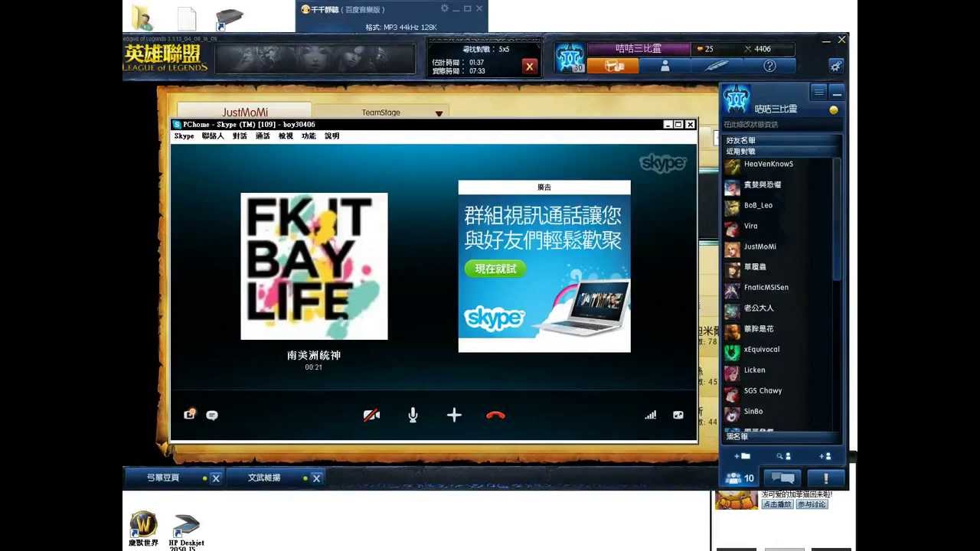Open the 檢視 menu in Skype
The height and width of the screenshot is (551, 980).
click(x=286, y=135)
